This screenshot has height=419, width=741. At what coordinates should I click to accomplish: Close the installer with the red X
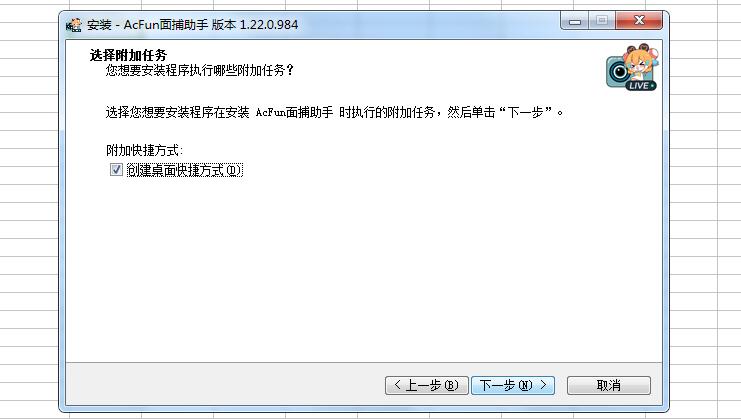[x=639, y=20]
